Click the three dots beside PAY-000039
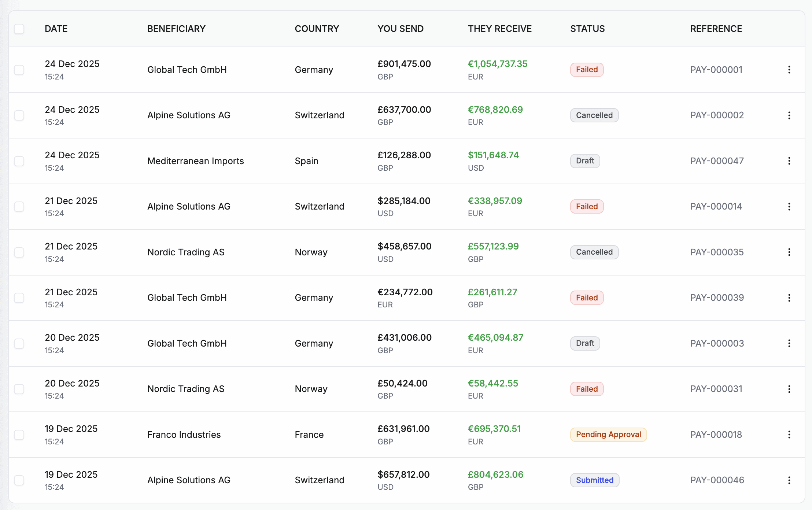Image resolution: width=812 pixels, height=510 pixels. pyautogui.click(x=789, y=298)
